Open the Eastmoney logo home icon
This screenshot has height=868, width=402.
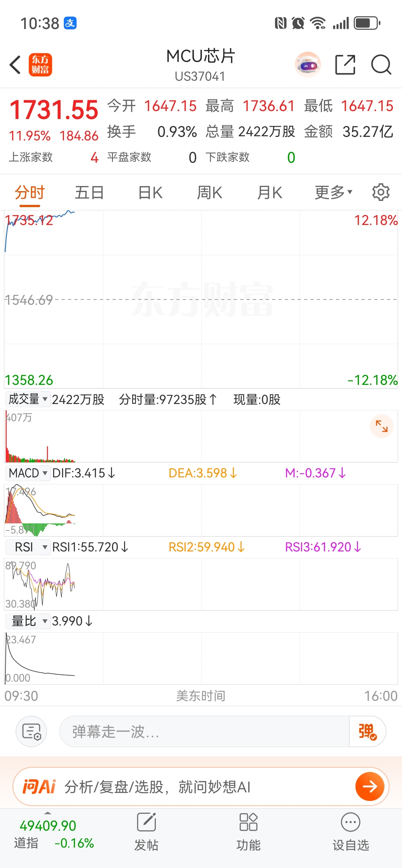(40, 65)
